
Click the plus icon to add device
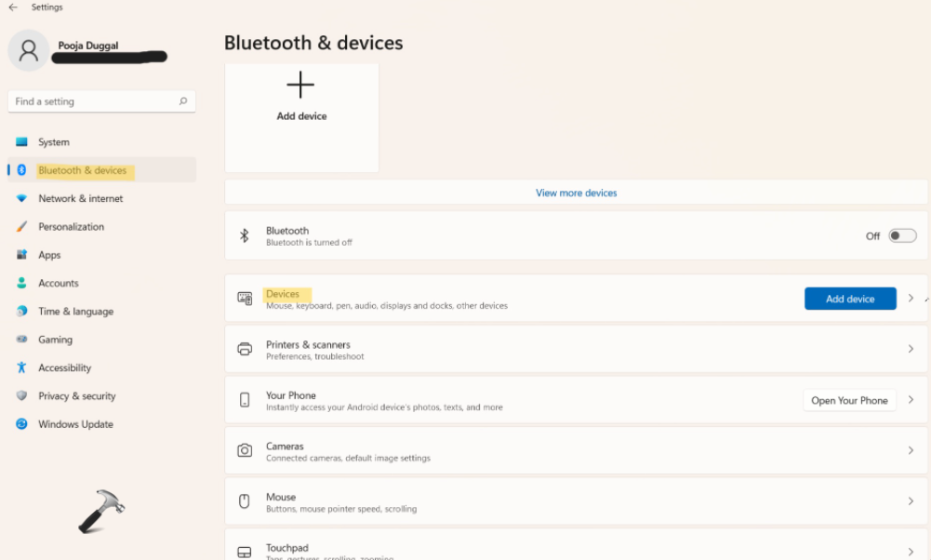pos(300,86)
